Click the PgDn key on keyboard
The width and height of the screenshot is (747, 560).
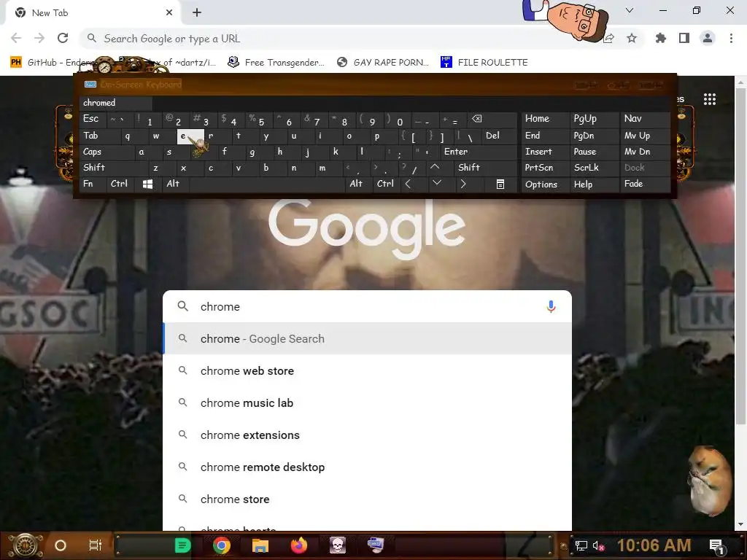coord(594,136)
